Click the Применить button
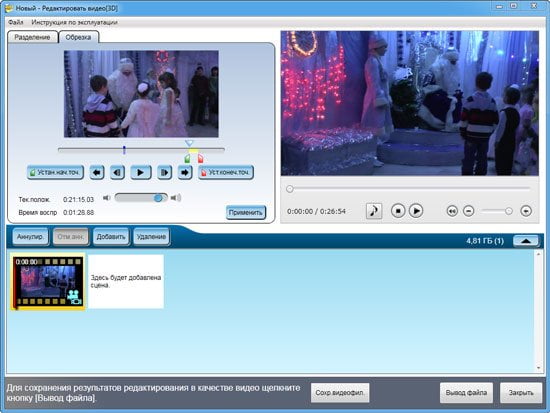 pos(246,212)
